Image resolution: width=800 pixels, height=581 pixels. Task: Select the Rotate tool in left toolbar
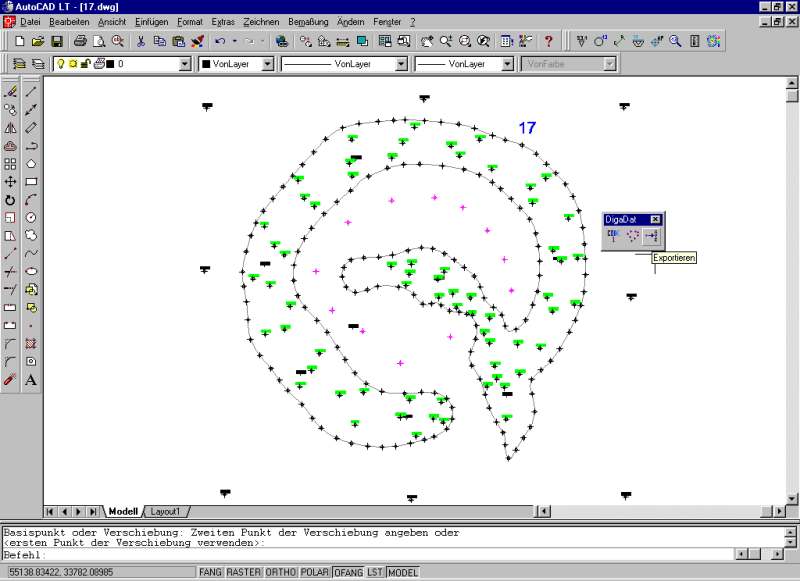[x=10, y=200]
